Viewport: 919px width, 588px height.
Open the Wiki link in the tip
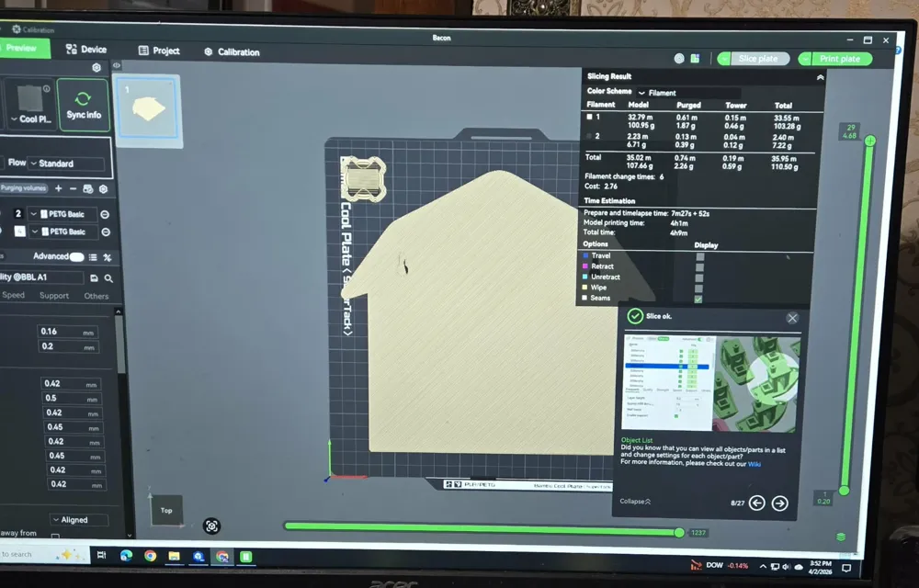(x=754, y=464)
